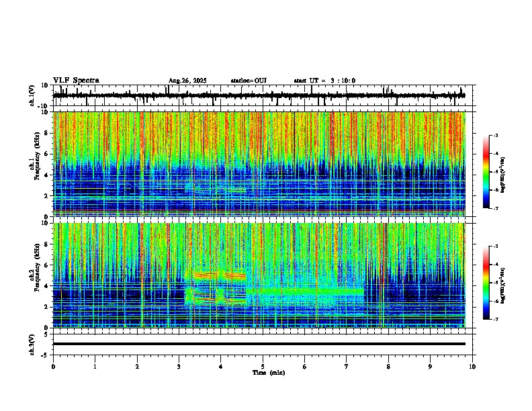This screenshot has width=532, height=411.
Task: Click the "Aug.26, 2025" date text
Action: click(187, 81)
